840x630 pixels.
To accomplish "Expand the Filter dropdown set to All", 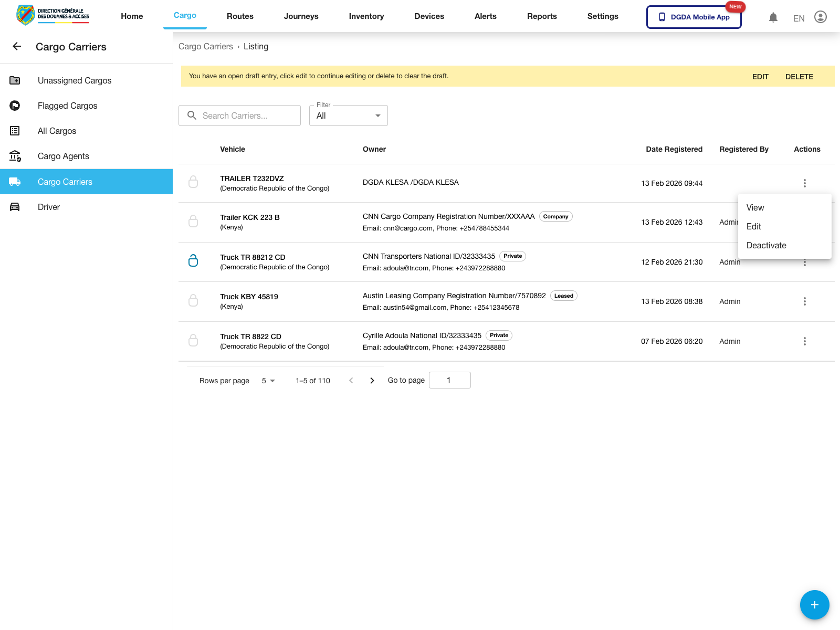I will (x=349, y=116).
